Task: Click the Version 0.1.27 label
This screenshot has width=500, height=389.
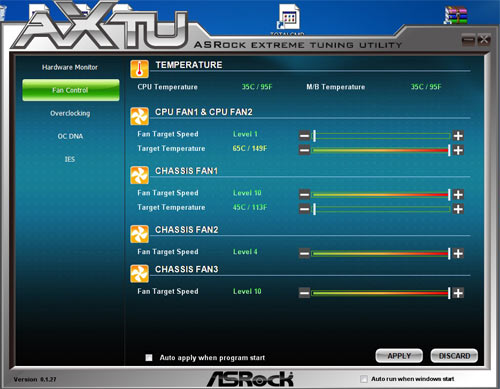Action: [x=35, y=379]
